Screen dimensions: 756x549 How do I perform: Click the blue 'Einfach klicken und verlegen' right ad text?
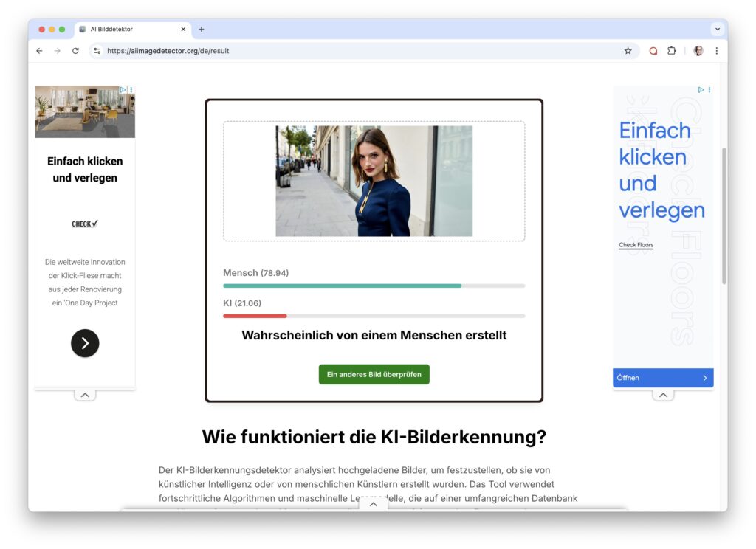click(x=661, y=170)
